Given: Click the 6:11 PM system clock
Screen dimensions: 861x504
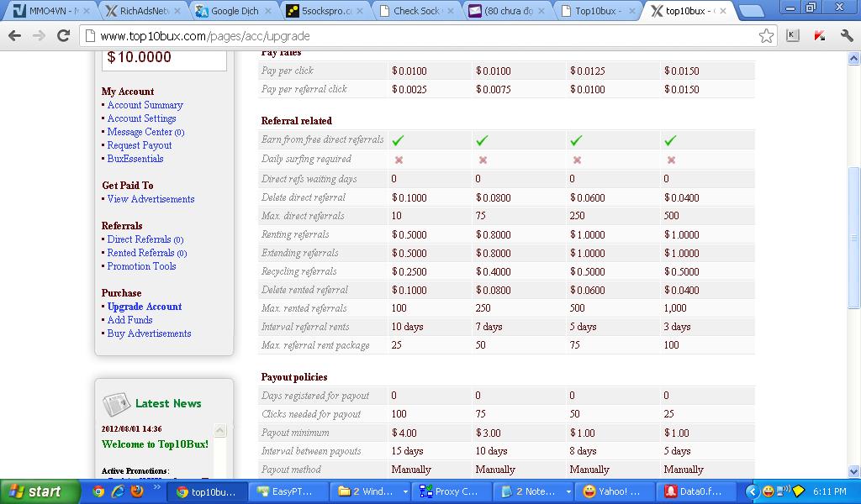Looking at the screenshot, I should [830, 492].
